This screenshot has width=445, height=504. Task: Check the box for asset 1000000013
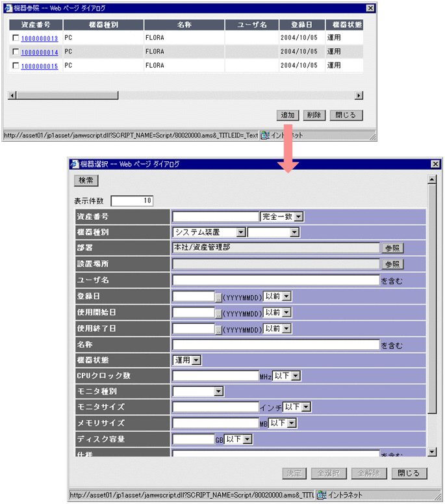tap(16, 38)
